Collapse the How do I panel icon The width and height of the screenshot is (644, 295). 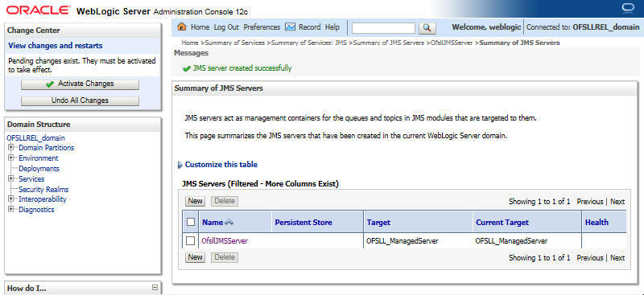pyautogui.click(x=155, y=288)
